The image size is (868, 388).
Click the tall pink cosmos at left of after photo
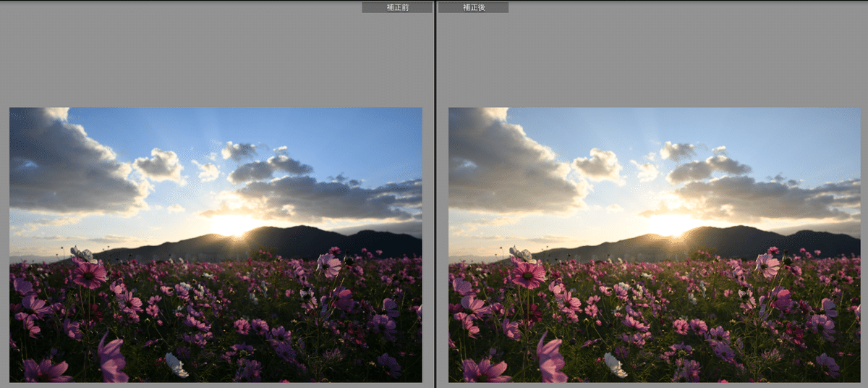tap(528, 274)
